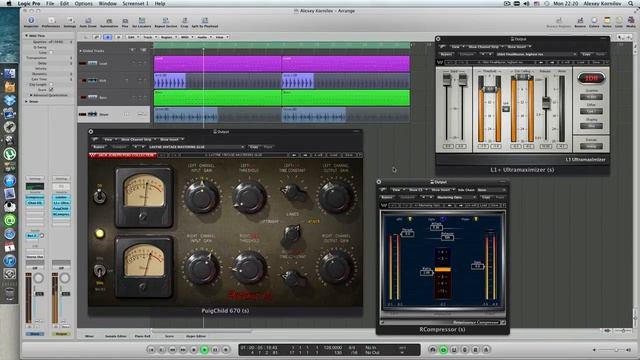Click the Record transport button
The width and height of the screenshot is (640, 360).
tap(226, 350)
